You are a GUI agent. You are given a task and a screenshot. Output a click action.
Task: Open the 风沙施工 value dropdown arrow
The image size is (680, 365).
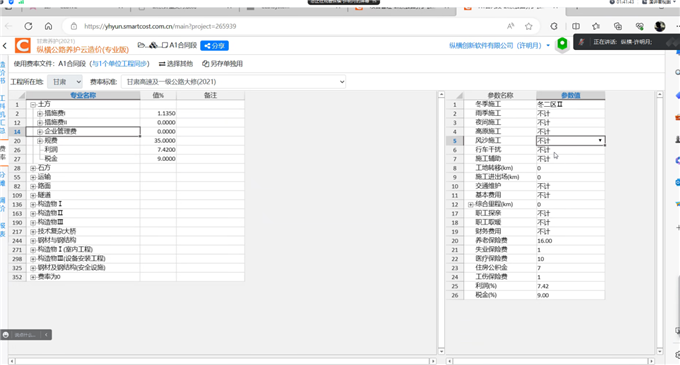[x=600, y=140]
